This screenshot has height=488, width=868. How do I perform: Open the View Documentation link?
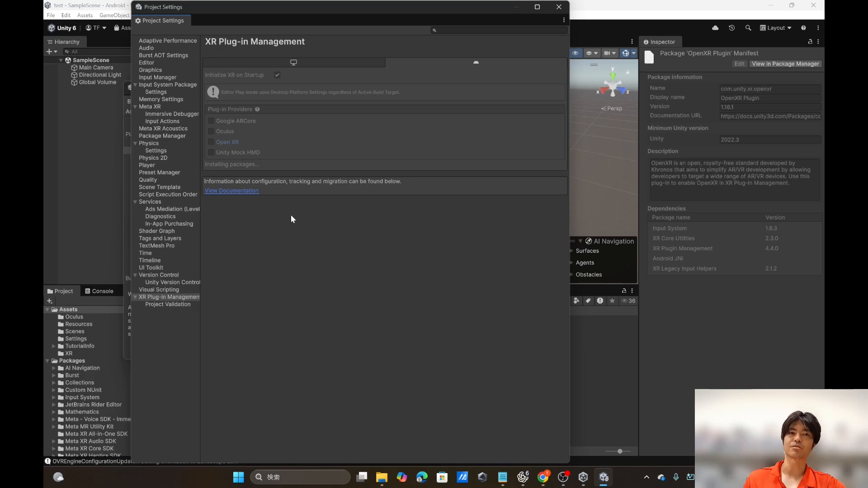[231, 191]
